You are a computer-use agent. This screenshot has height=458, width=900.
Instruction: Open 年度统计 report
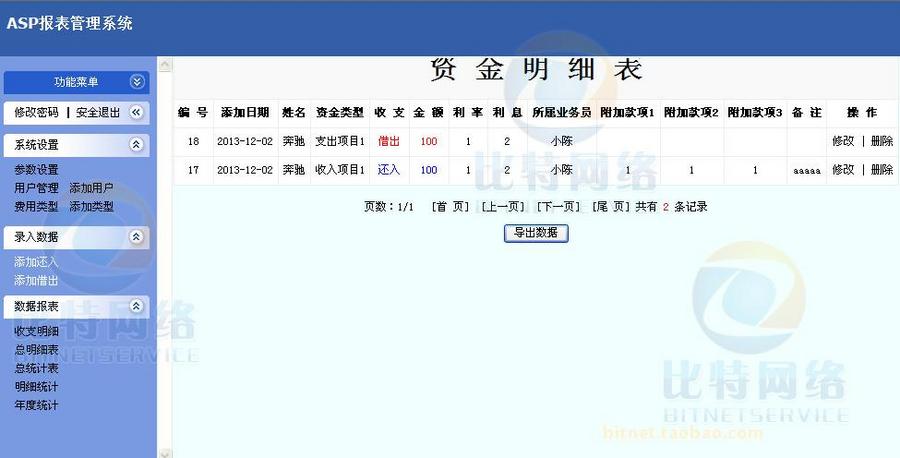(36, 405)
